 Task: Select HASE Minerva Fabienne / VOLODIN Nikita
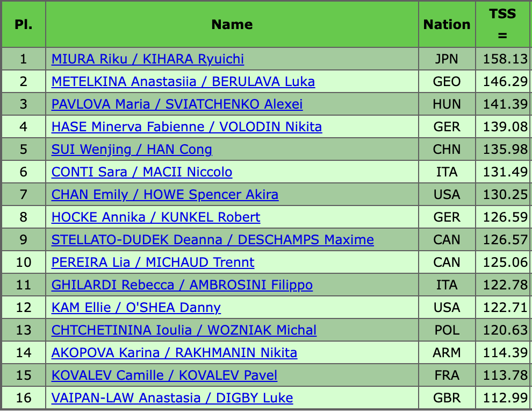tap(186, 127)
